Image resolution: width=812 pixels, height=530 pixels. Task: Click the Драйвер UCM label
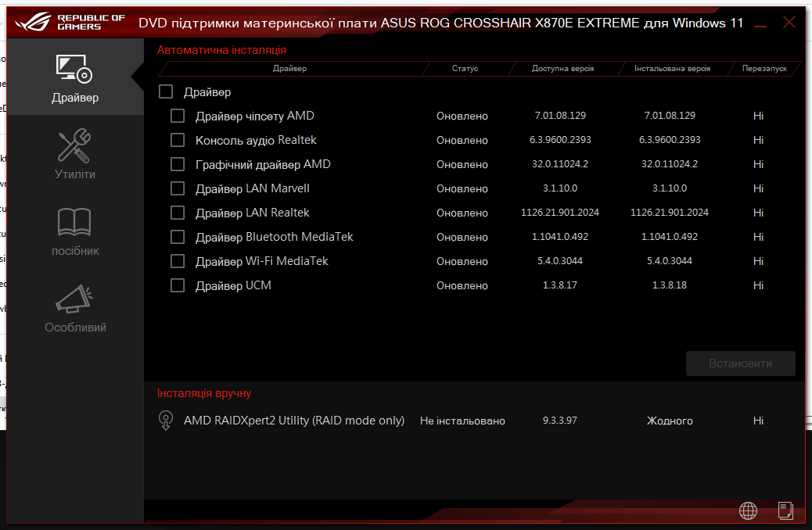click(x=234, y=285)
